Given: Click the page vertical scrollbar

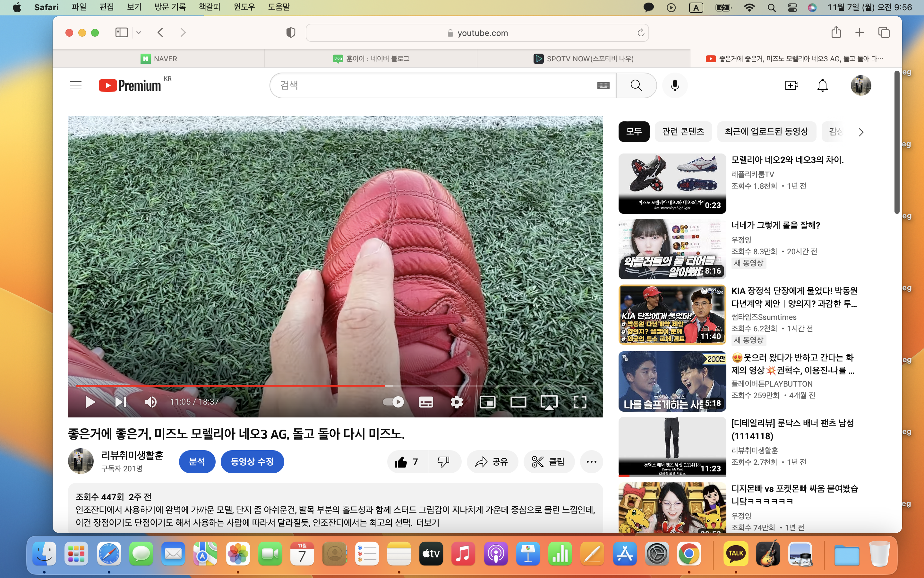Looking at the screenshot, I should point(897,142).
